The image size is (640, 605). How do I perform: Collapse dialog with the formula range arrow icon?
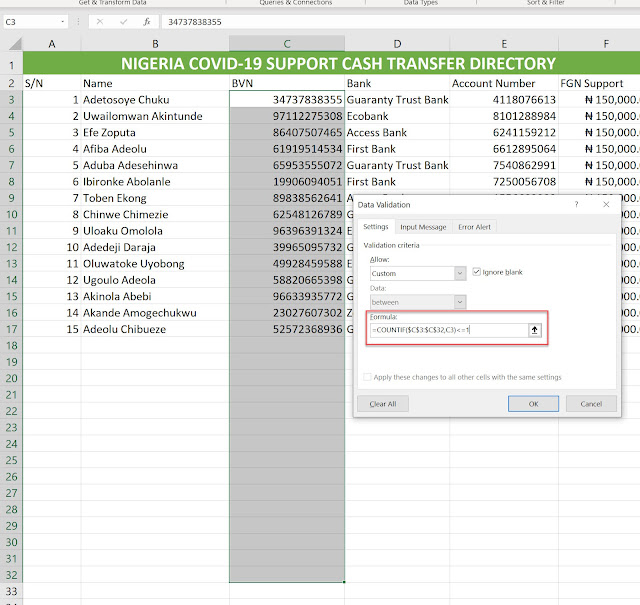(x=534, y=330)
